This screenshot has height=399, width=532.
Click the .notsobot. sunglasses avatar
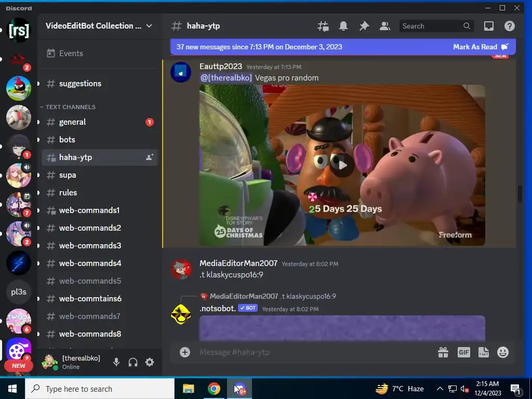180,314
